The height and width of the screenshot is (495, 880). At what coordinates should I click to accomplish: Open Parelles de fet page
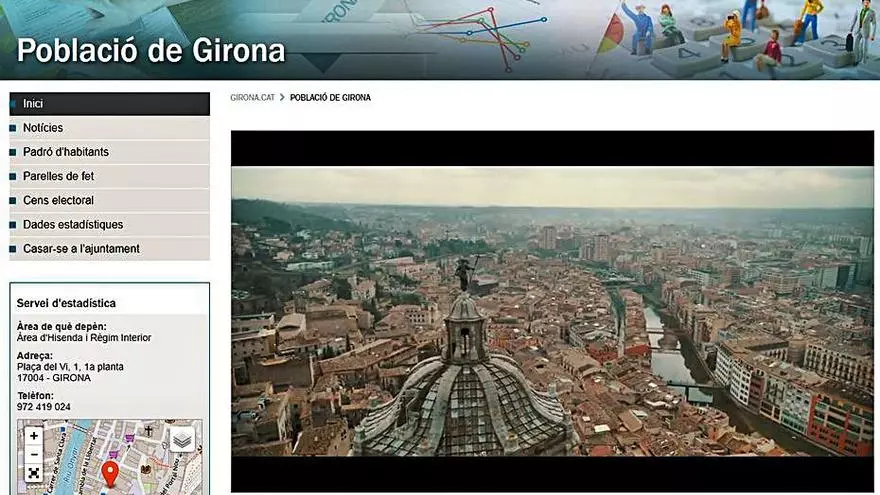pyautogui.click(x=58, y=176)
